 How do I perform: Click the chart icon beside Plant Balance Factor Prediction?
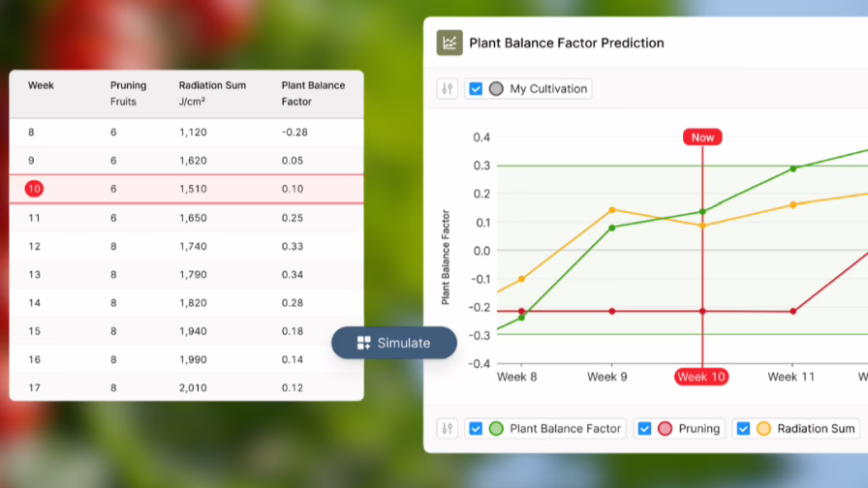449,43
